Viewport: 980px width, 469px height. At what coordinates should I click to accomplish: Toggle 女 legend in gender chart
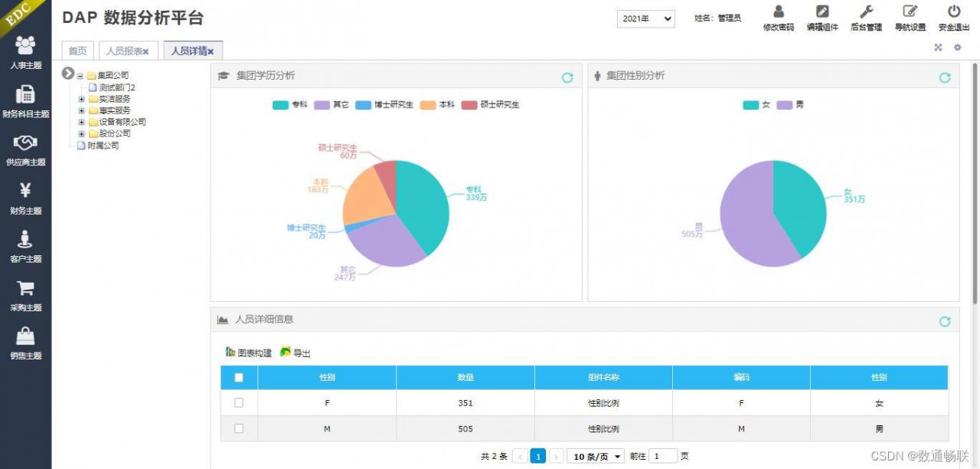(x=756, y=104)
